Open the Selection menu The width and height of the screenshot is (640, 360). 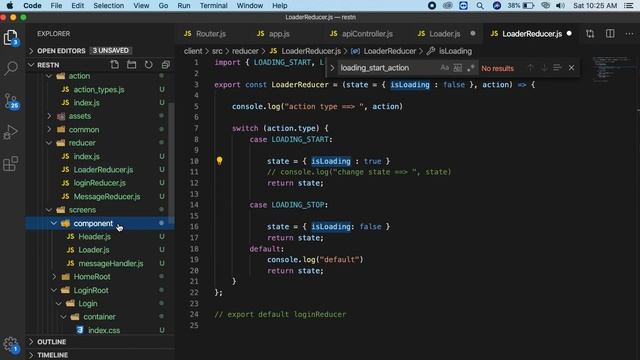[109, 6]
